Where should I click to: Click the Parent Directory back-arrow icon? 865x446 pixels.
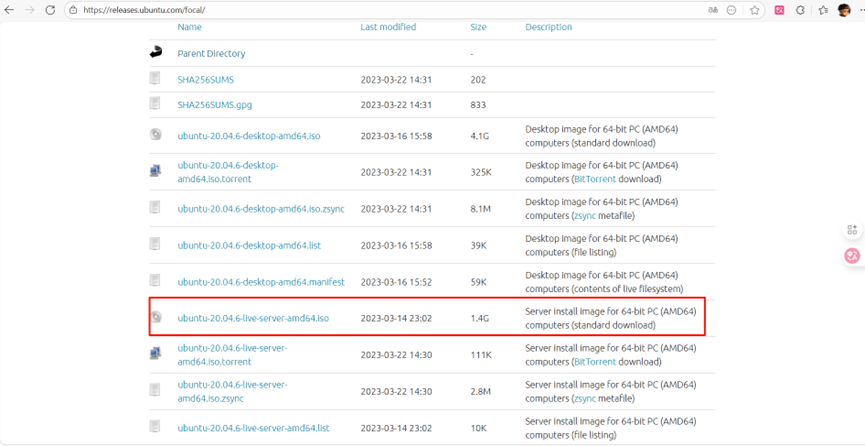pos(156,53)
